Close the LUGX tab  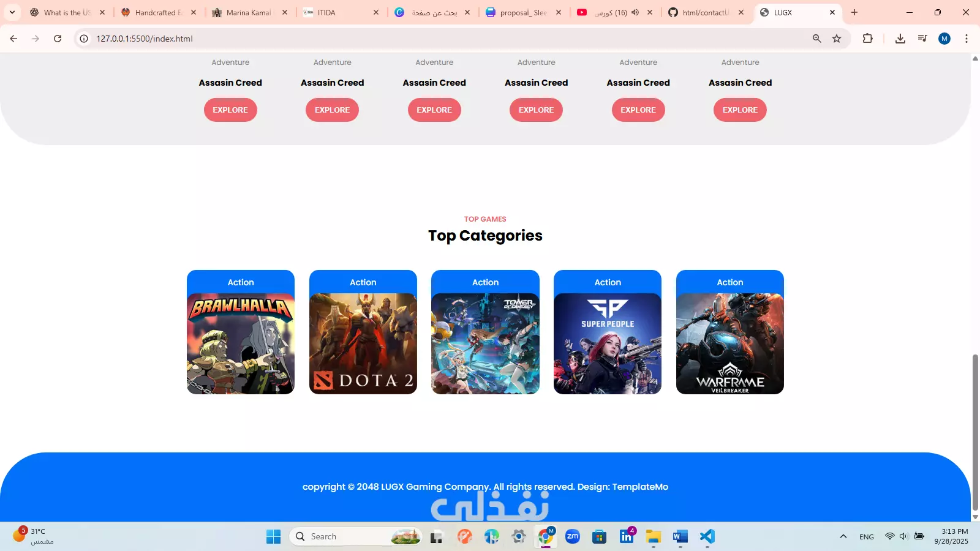[x=832, y=12]
